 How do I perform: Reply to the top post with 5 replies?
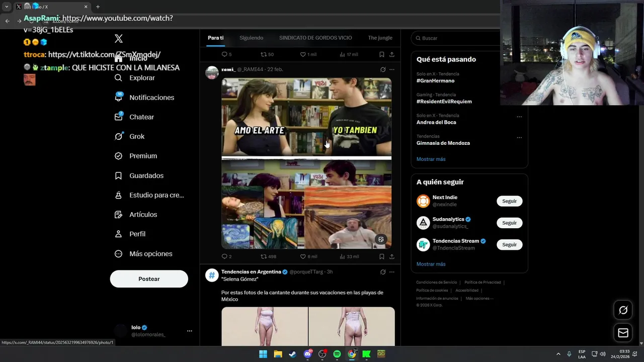[x=226, y=54]
